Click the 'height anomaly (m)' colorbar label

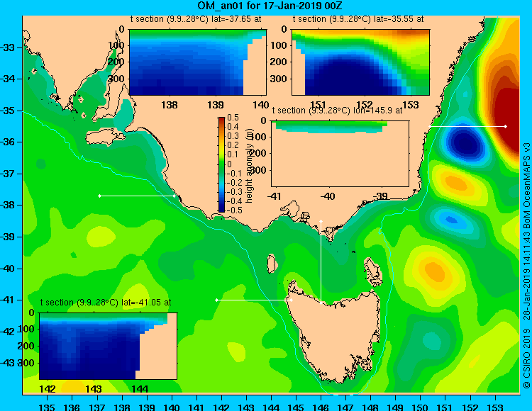coord(250,167)
